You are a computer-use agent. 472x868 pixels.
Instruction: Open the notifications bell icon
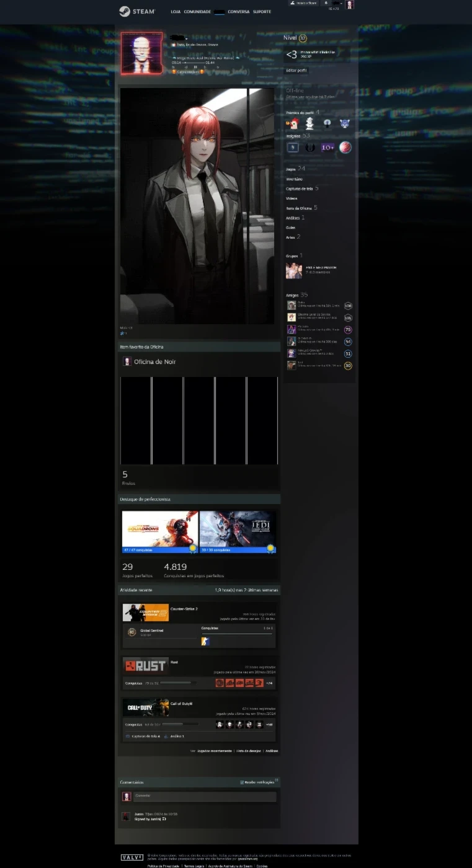pos(326,3)
